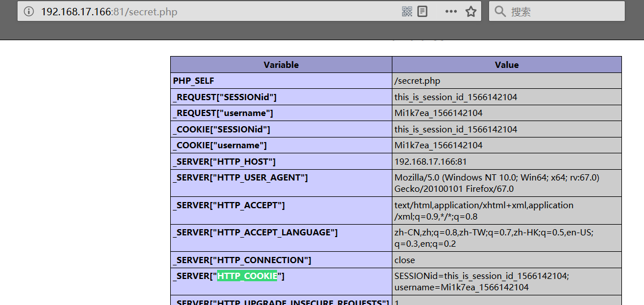This screenshot has height=305, width=644.
Task: Click the Mozilla/5.0 user agent value
Action: pyautogui.click(x=496, y=183)
